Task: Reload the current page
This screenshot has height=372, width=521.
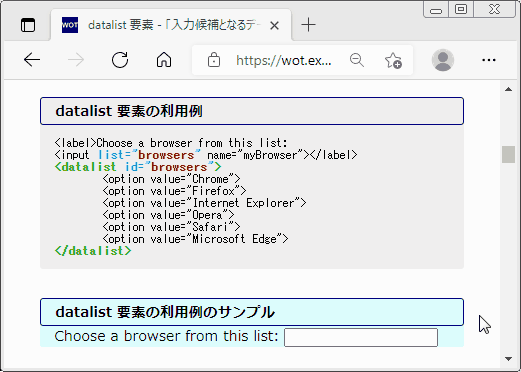Action: [x=120, y=60]
